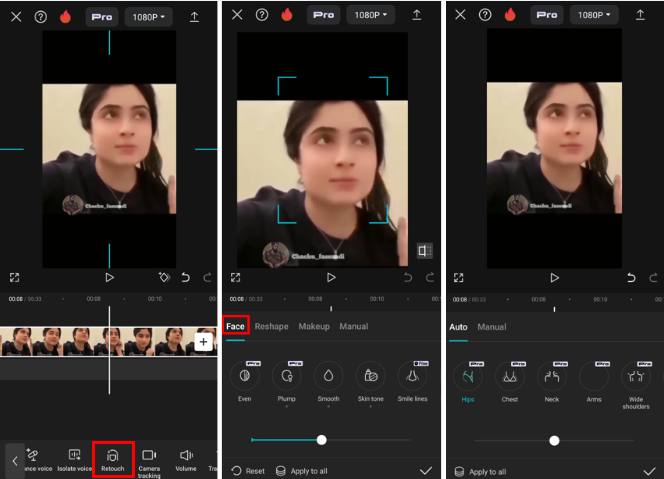Select the Smooth skin option

pos(329,381)
